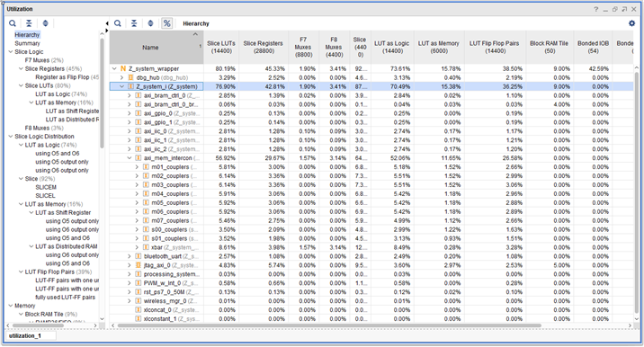Screen dimensions: 644x347
Task: Click the search icon in left navigation pane
Action: 13,23
